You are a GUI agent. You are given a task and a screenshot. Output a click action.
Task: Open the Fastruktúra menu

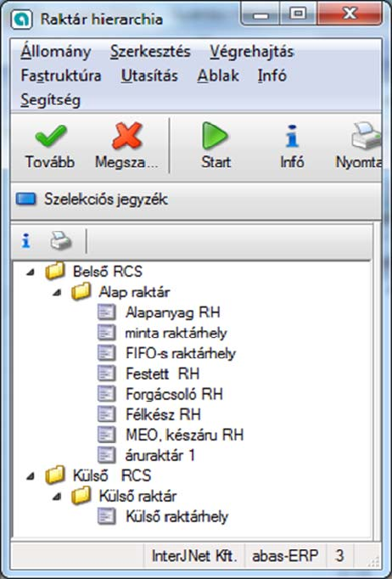click(x=61, y=76)
